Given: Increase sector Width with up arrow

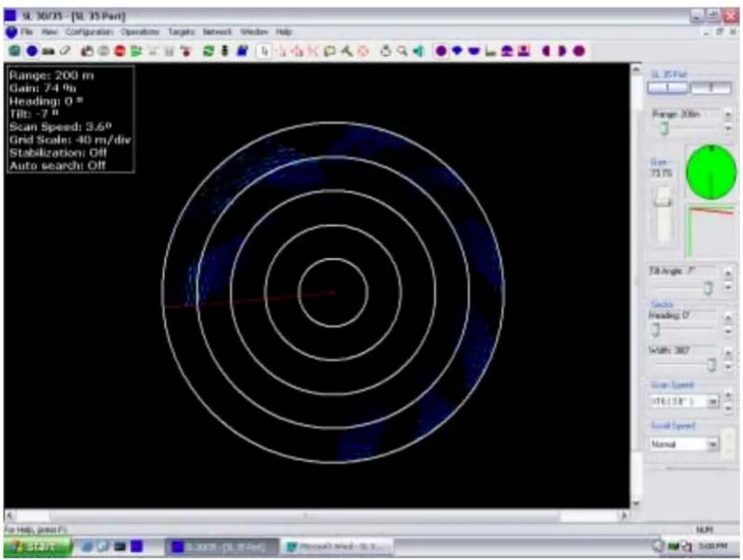Looking at the screenshot, I should coord(728,353).
